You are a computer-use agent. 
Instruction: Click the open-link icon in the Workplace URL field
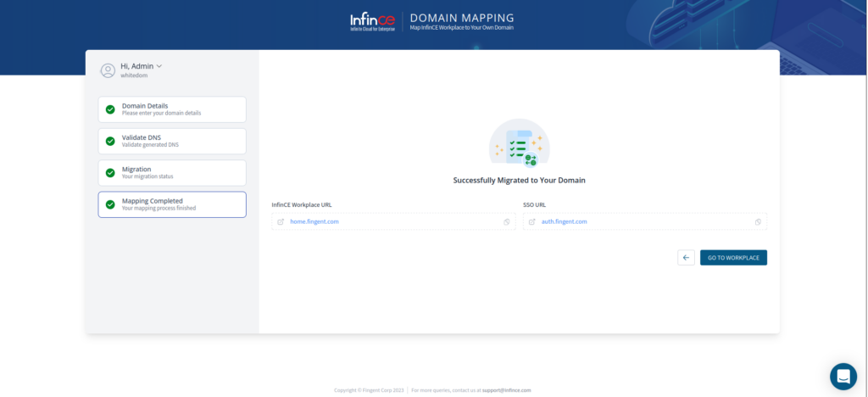(x=281, y=221)
